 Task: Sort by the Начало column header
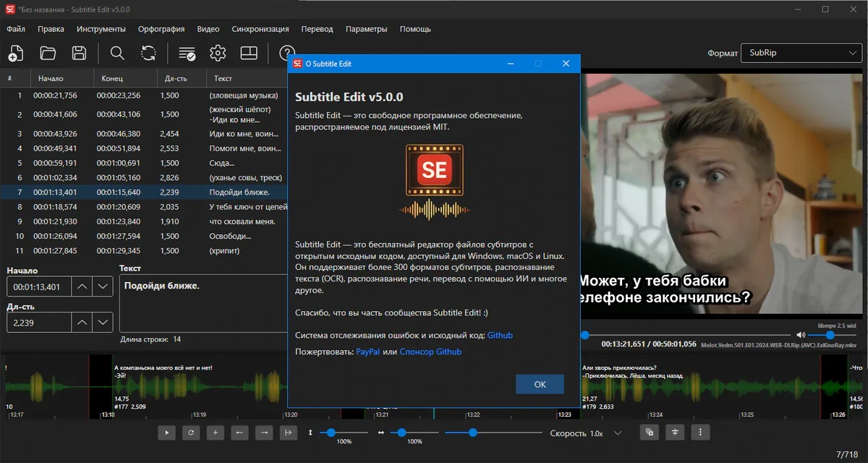coord(62,78)
